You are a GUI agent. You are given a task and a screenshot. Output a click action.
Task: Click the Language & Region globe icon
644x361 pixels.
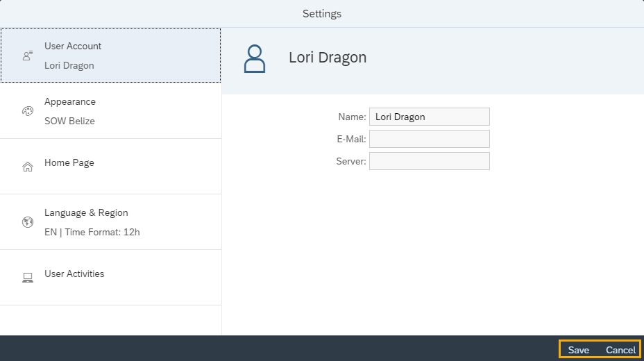click(28, 222)
